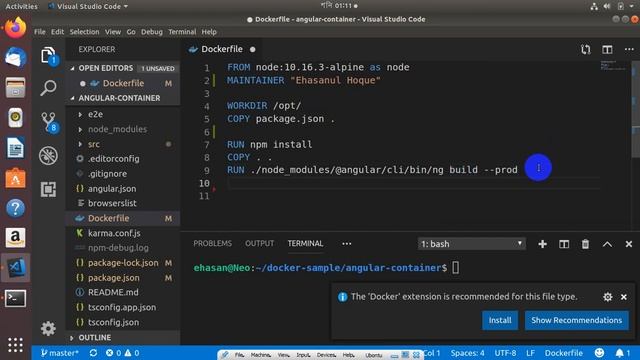This screenshot has width=640, height=360.
Task: Open notification settings gear icon
Action: 608,297
